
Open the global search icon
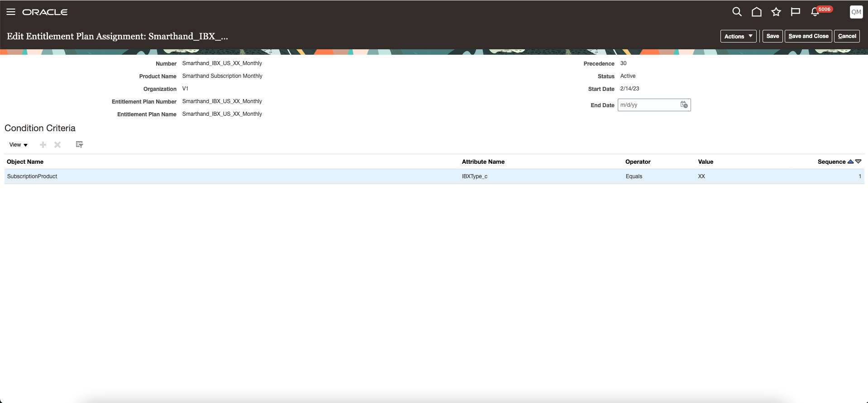(737, 12)
